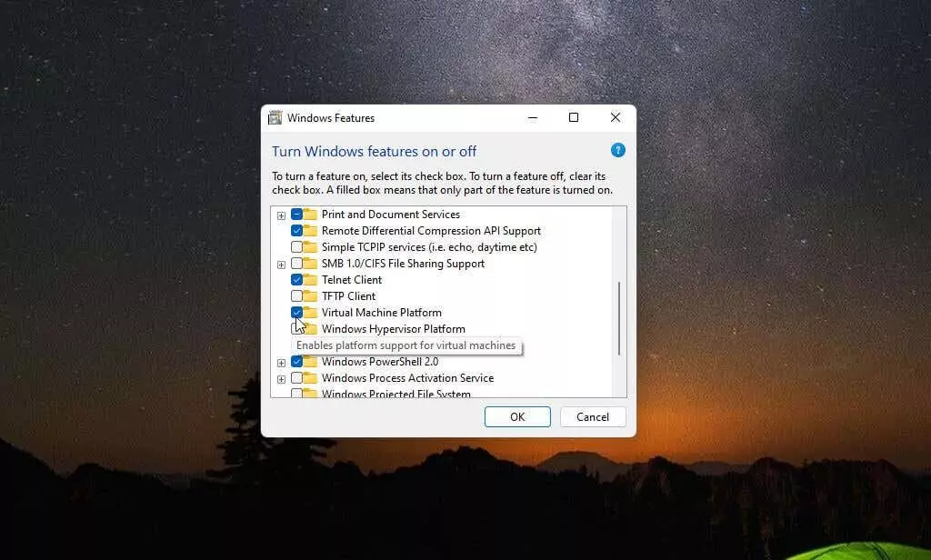Image resolution: width=931 pixels, height=560 pixels.
Task: Click folder icon beside Windows PowerShell 2.0
Action: coord(310,361)
